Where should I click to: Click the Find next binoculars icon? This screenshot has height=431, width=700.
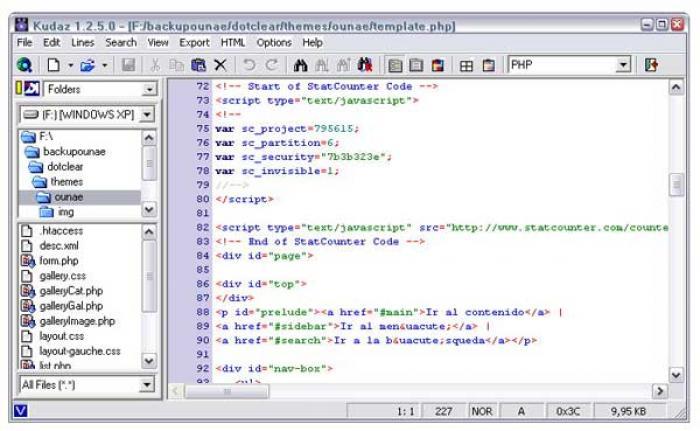[322, 65]
